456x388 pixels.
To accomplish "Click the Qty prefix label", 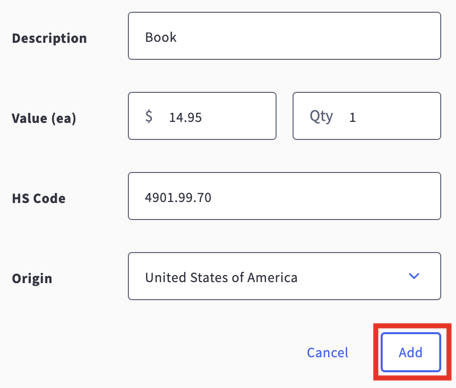I will 321,117.
